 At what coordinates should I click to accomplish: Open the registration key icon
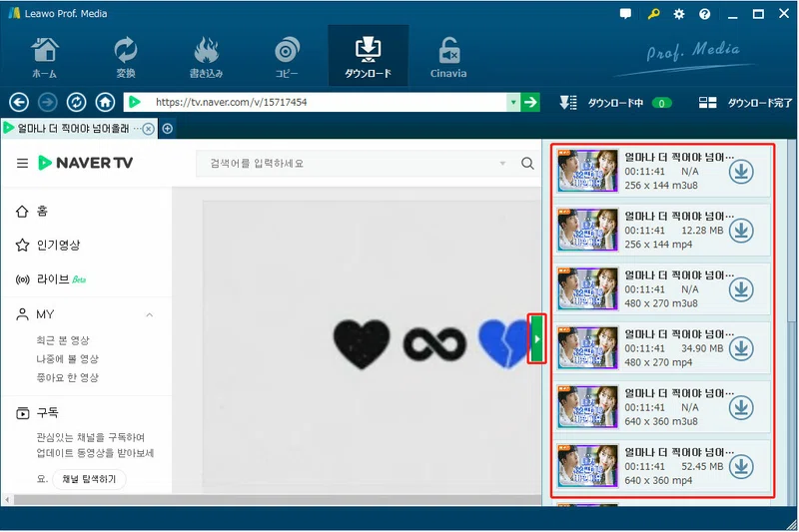(x=653, y=14)
